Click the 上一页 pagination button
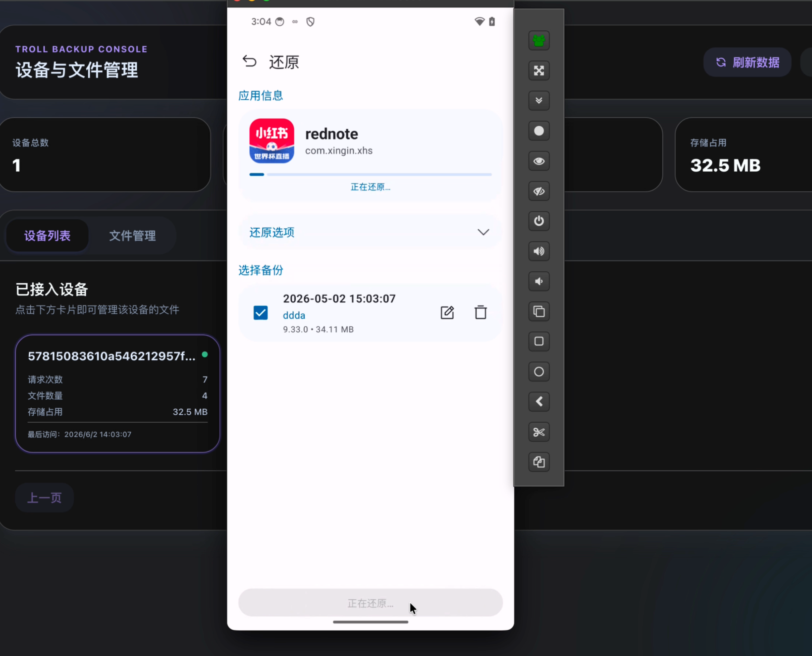 (x=44, y=498)
